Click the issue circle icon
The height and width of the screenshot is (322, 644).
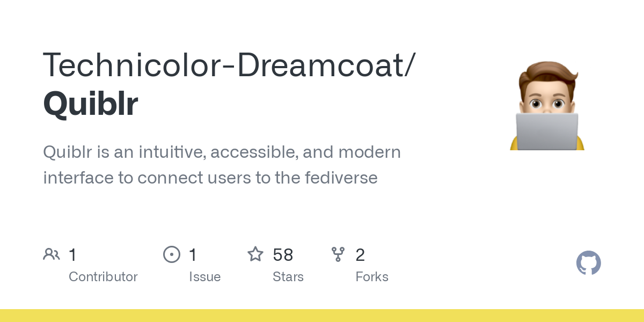(171, 254)
